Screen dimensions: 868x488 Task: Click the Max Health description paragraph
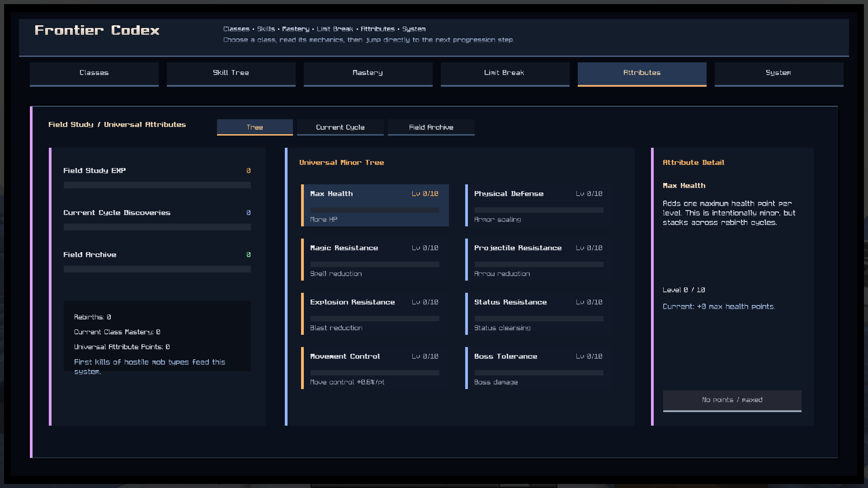(x=729, y=213)
